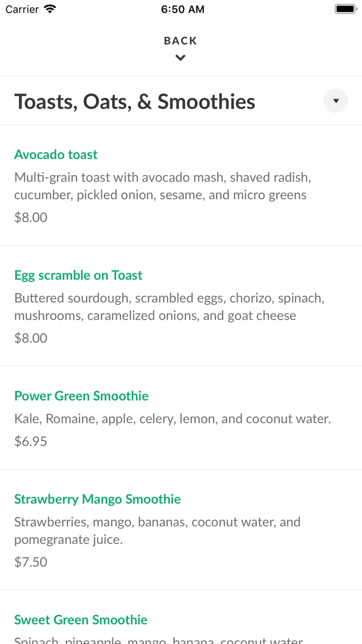The image size is (362, 644).
Task: Choose the Power Green Smoothie
Action: 81,396
